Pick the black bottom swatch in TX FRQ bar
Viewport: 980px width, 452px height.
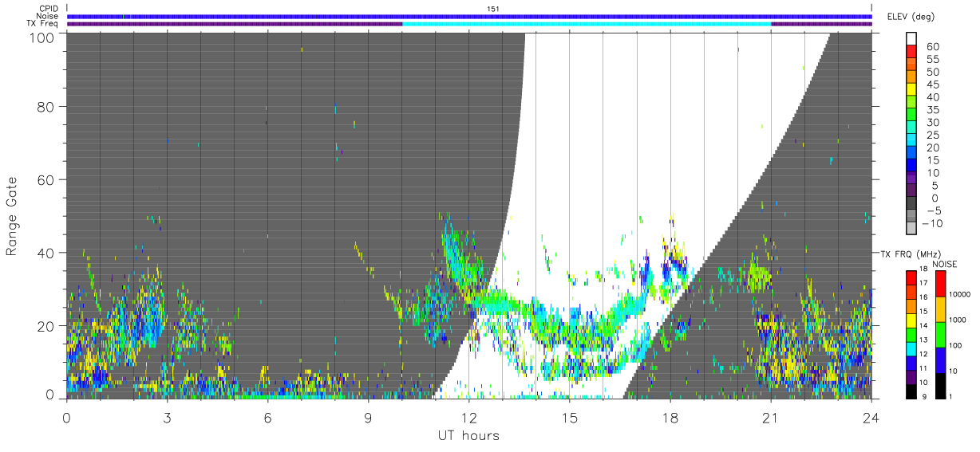click(x=911, y=391)
